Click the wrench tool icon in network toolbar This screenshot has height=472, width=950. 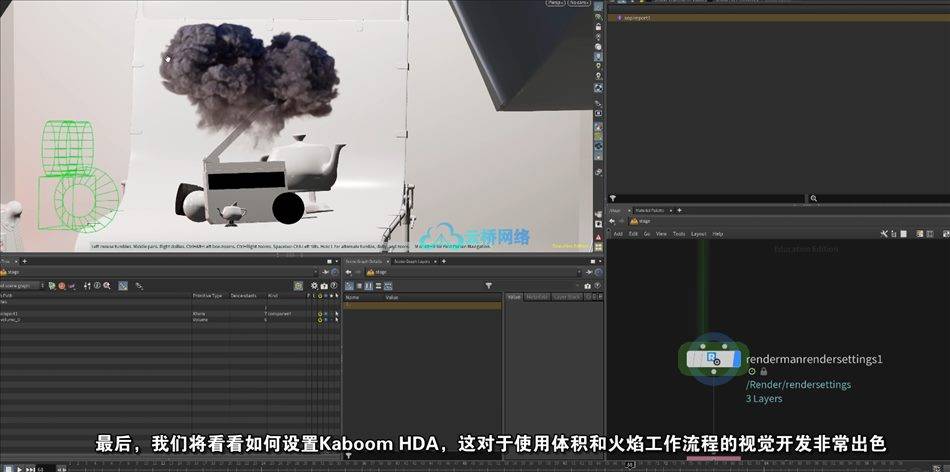884,234
